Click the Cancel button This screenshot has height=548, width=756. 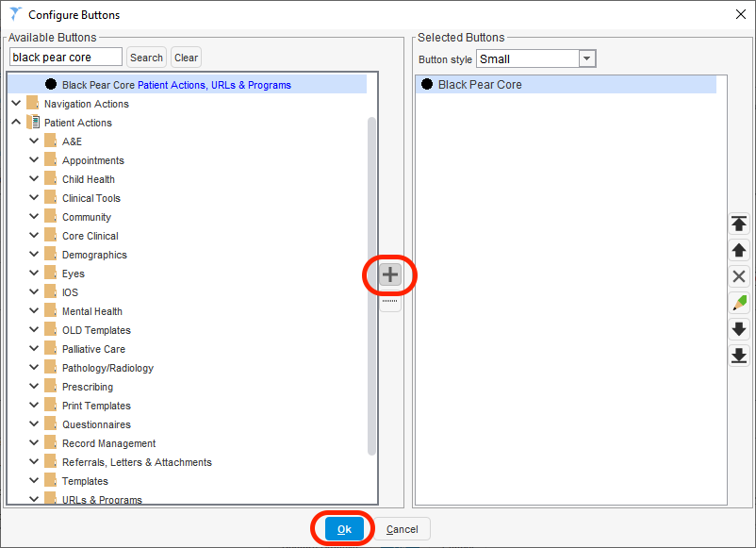pyautogui.click(x=403, y=529)
